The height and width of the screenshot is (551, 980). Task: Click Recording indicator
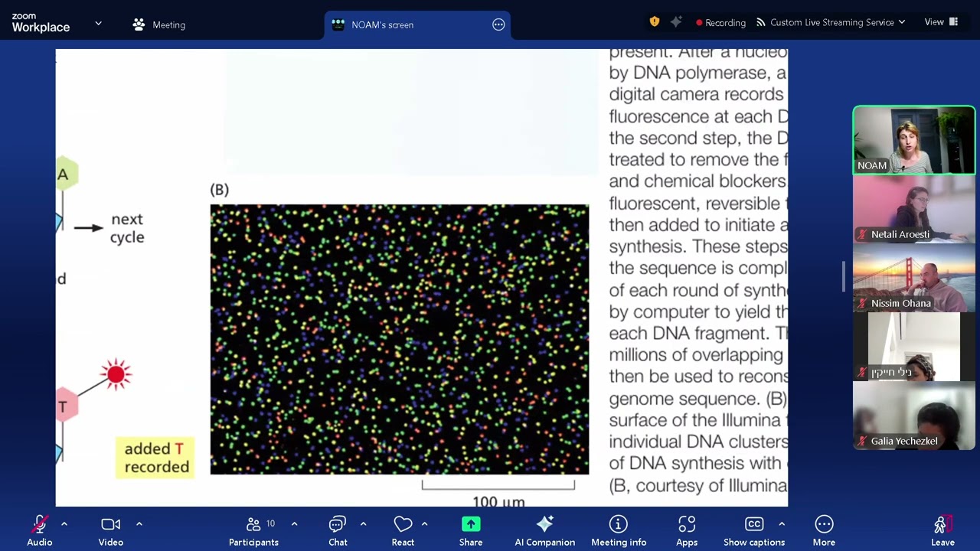click(720, 23)
